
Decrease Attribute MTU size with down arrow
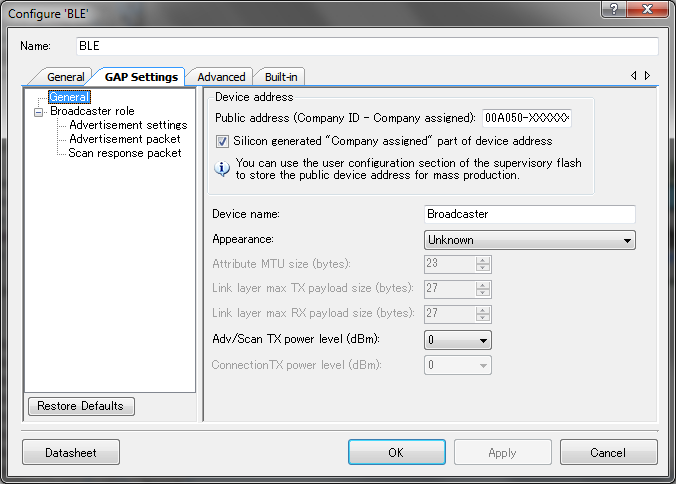point(483,268)
